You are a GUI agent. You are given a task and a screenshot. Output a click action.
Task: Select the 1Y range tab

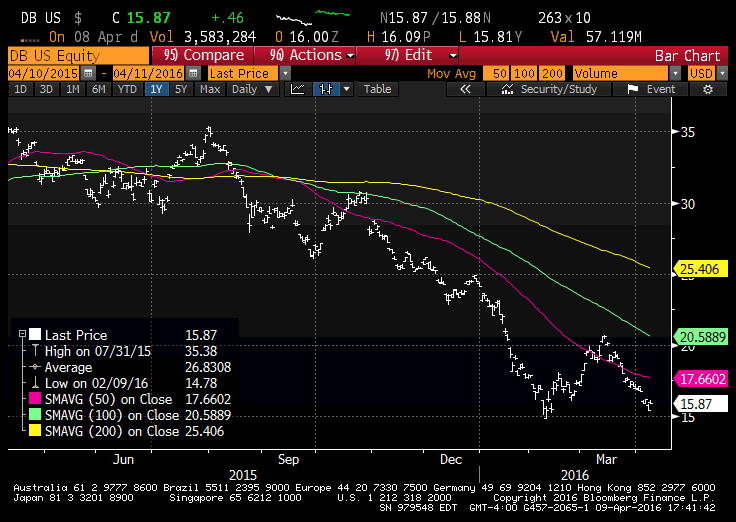click(156, 89)
